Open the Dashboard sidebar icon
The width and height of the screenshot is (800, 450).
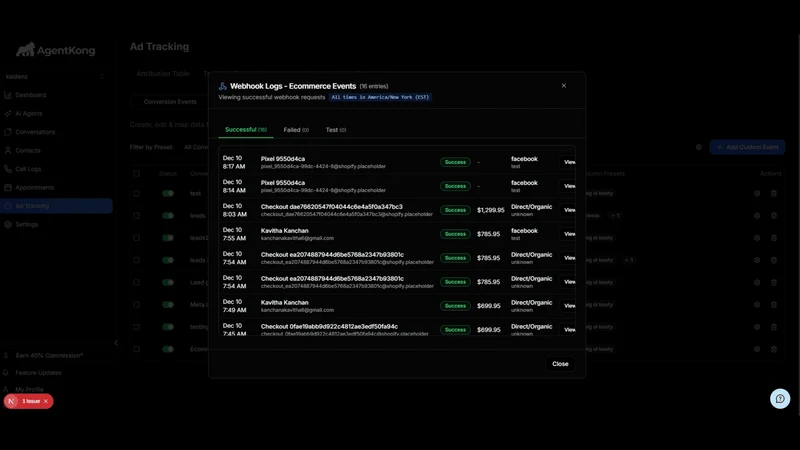click(x=8, y=95)
